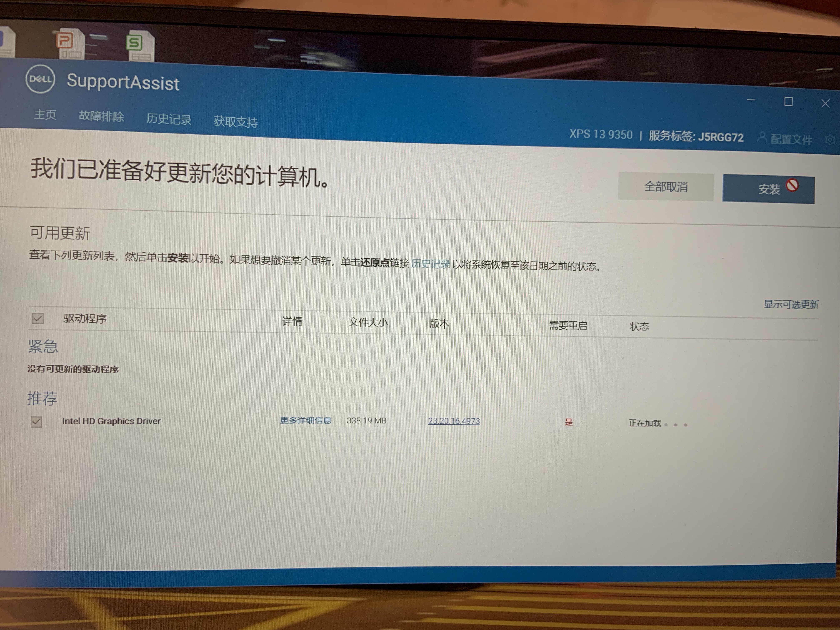Click the 可用更新 heading
This screenshot has height=630, width=840.
click(60, 233)
